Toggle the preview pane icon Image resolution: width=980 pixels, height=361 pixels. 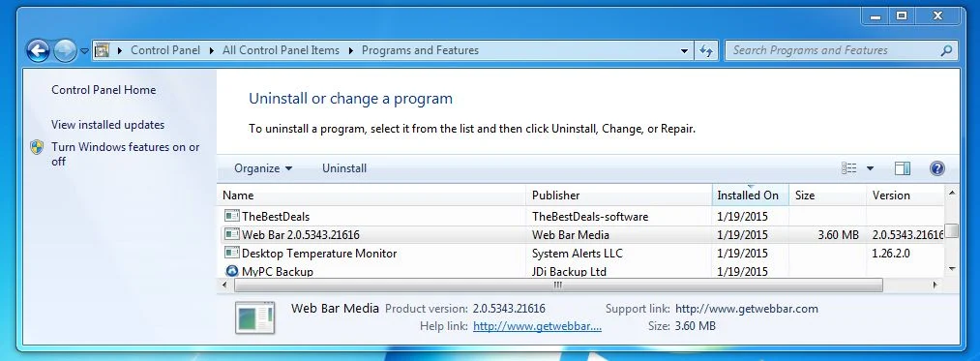tap(903, 168)
